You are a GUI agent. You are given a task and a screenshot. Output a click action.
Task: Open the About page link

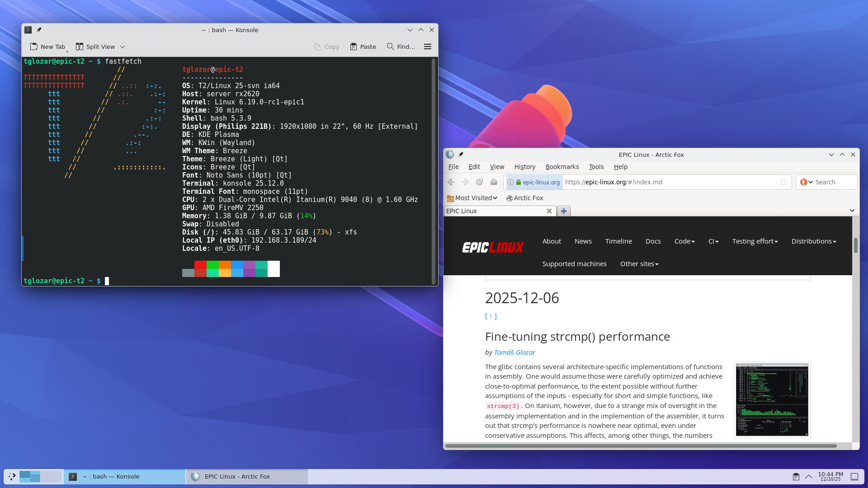(552, 241)
